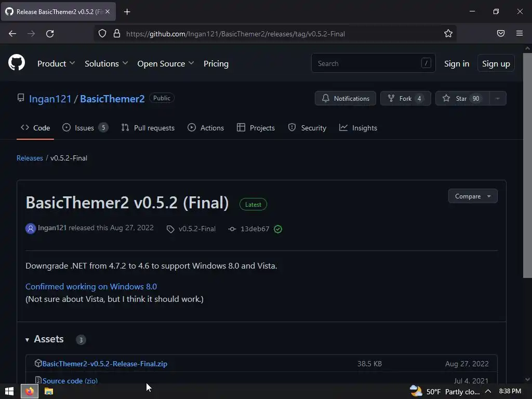
Task: Click the Ingan121 author name in release
Action: click(52, 228)
